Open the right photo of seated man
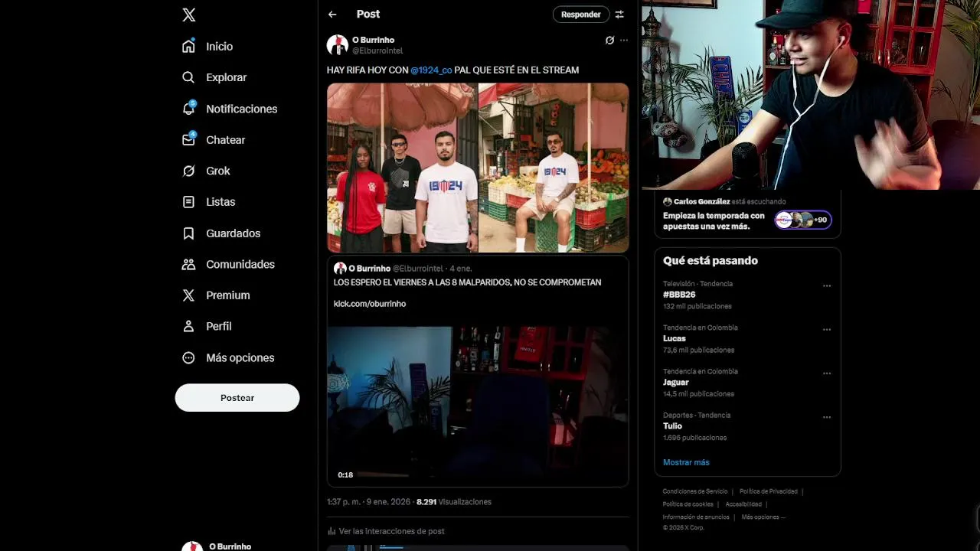Screen dimensions: 980x551 554,168
